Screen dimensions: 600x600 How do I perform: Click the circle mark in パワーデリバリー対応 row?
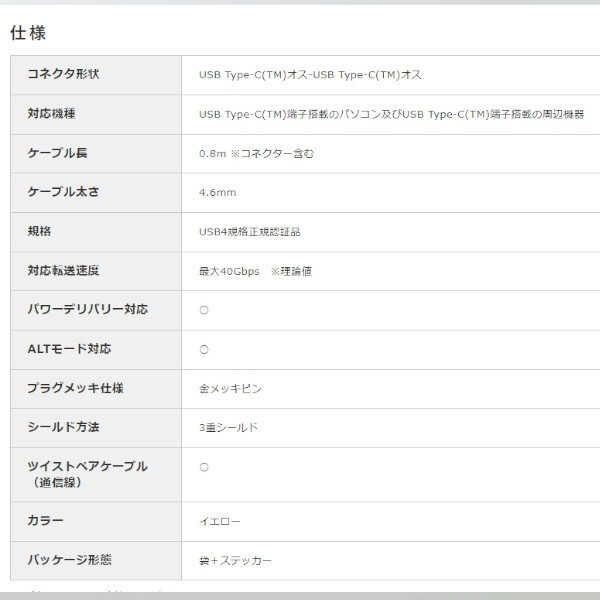[x=204, y=310]
